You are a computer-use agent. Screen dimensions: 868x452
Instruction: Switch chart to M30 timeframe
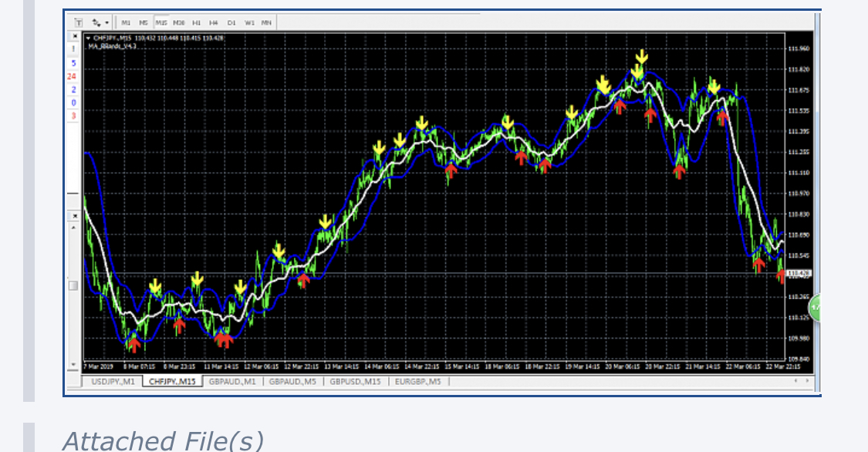point(179,22)
